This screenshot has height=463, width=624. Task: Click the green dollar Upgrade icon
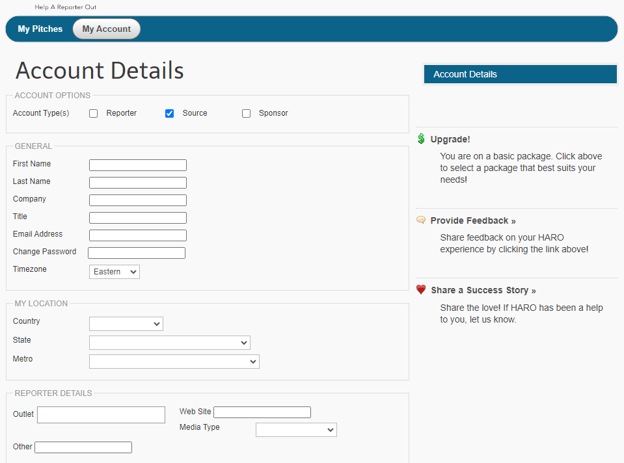pos(421,139)
